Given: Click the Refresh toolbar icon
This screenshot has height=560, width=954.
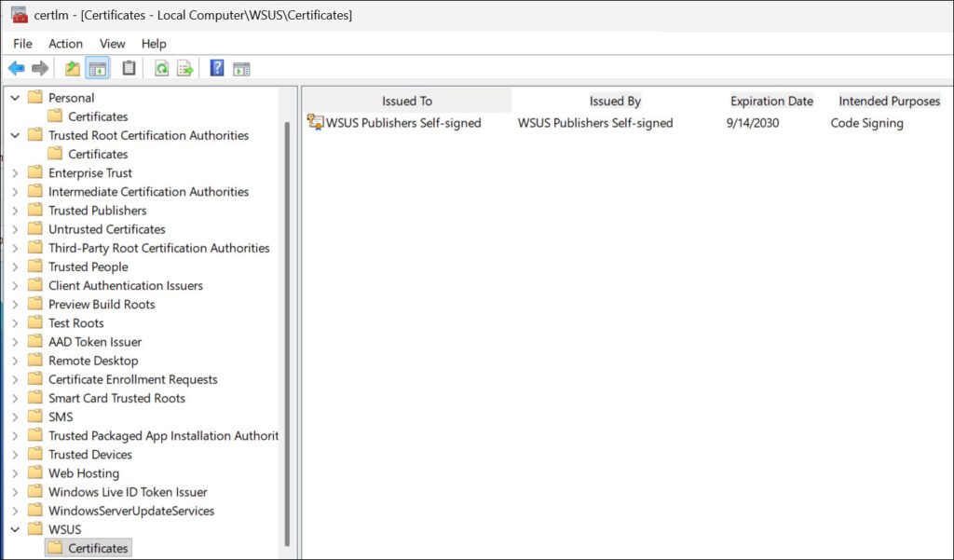Looking at the screenshot, I should tap(161, 68).
